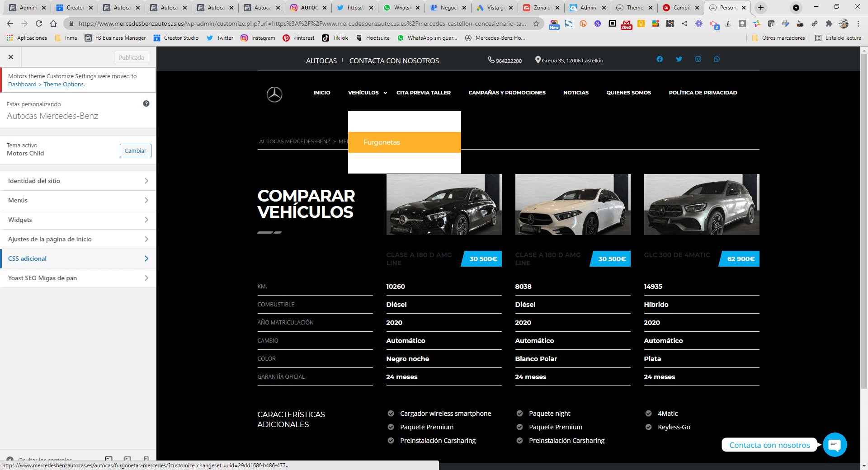Expand Identidad del sitio section

[78, 181]
